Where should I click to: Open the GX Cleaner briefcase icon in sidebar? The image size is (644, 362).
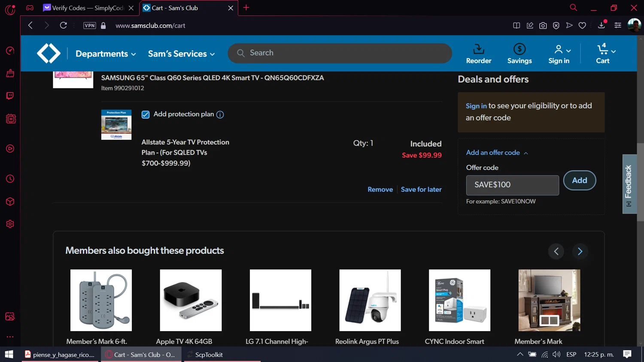point(10,73)
